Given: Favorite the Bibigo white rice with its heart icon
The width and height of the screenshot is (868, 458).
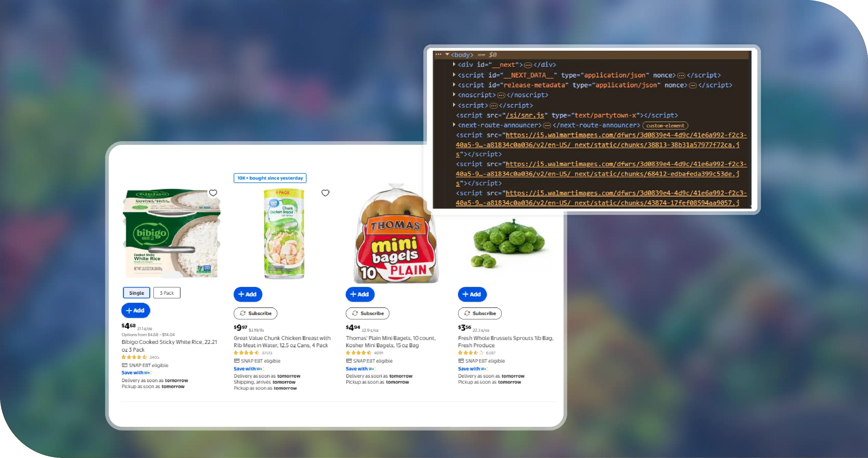Looking at the screenshot, I should [x=213, y=193].
